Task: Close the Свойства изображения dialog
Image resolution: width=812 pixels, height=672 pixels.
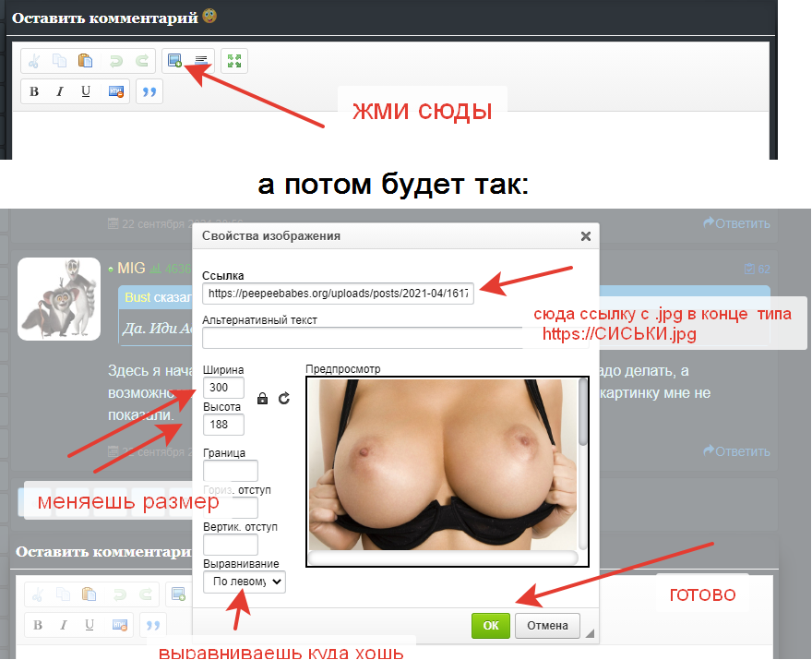Action: 585,236
